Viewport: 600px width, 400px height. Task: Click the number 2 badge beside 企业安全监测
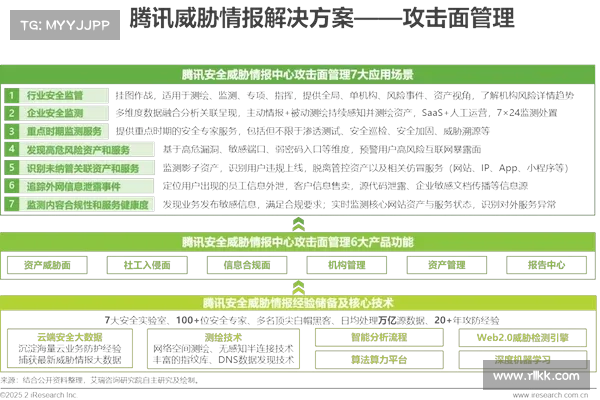(x=11, y=113)
